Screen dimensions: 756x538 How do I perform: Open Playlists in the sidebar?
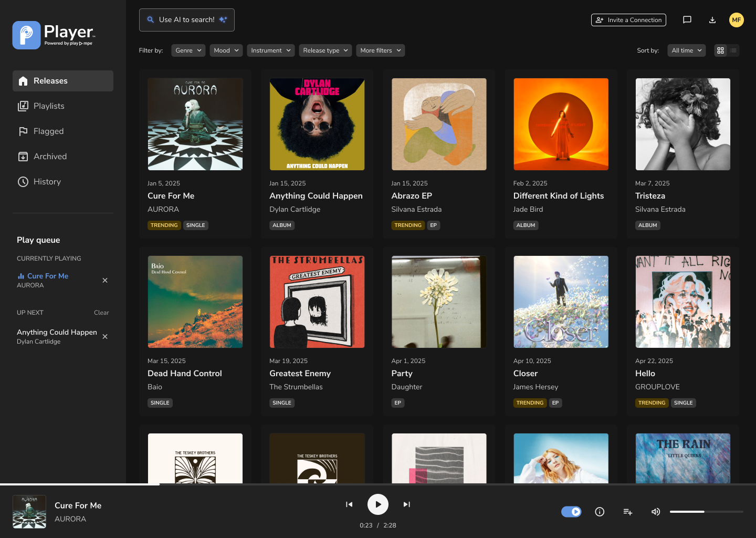[49, 106]
